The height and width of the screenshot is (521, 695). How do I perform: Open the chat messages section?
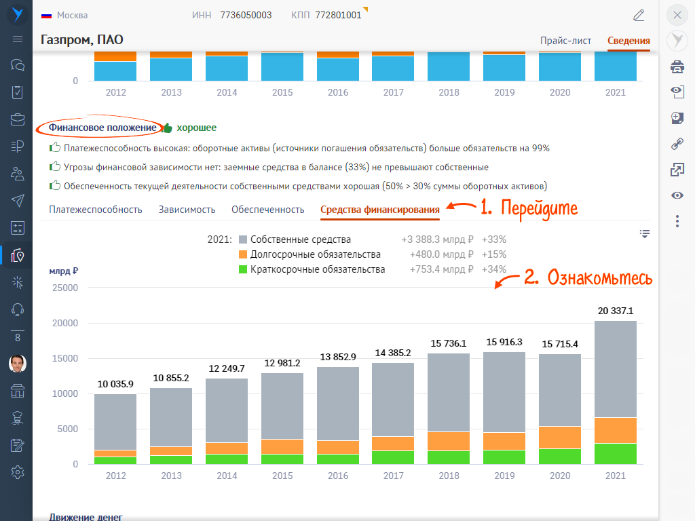pos(17,65)
